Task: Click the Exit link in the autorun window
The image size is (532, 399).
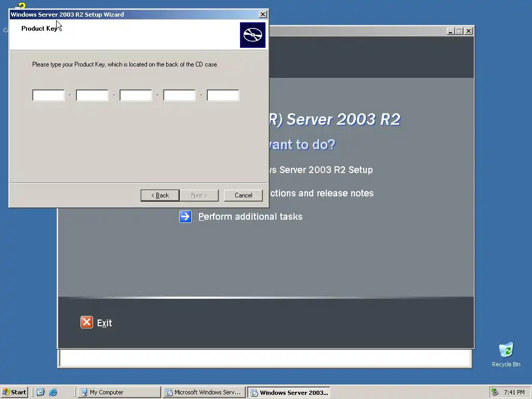Action: (104, 323)
